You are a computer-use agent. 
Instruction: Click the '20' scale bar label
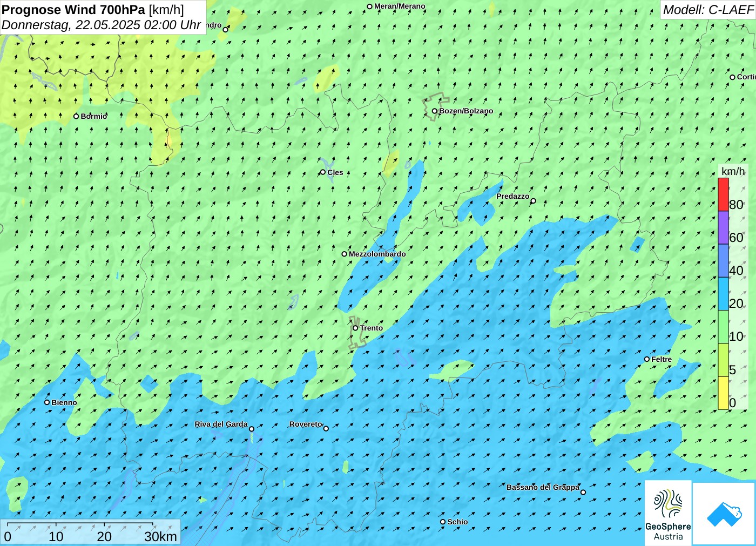coord(104,536)
